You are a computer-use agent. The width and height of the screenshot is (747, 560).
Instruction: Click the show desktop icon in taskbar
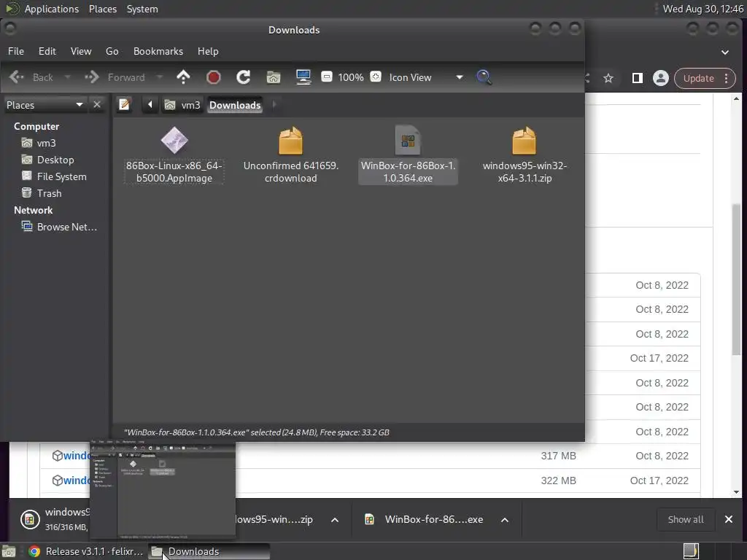(9, 551)
